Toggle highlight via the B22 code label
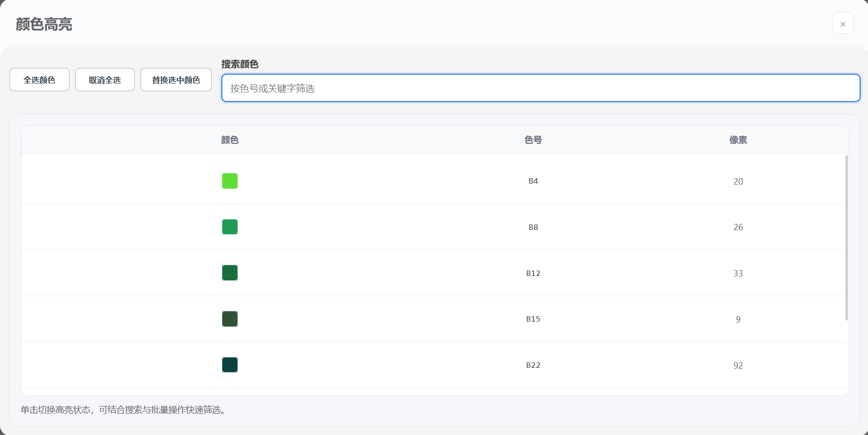The width and height of the screenshot is (868, 435). tap(533, 365)
